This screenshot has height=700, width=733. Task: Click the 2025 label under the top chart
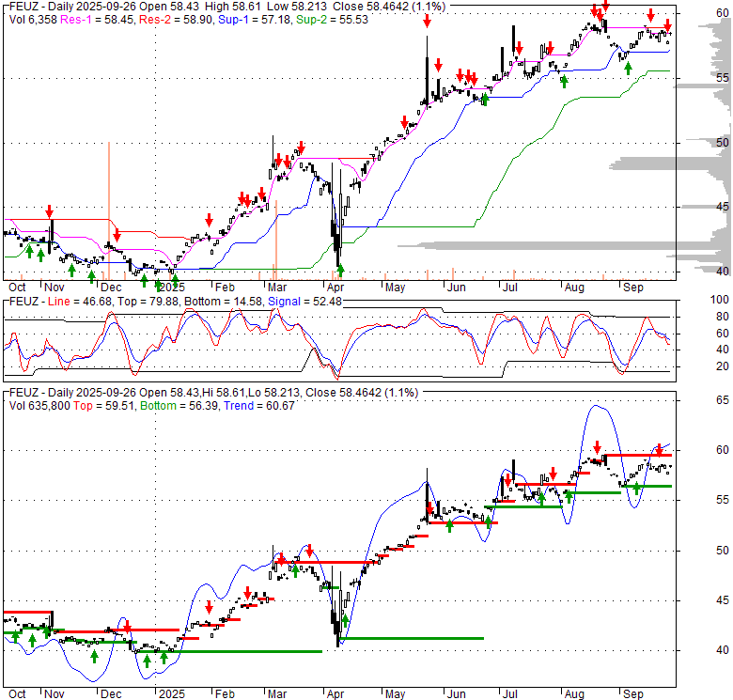coord(172,288)
